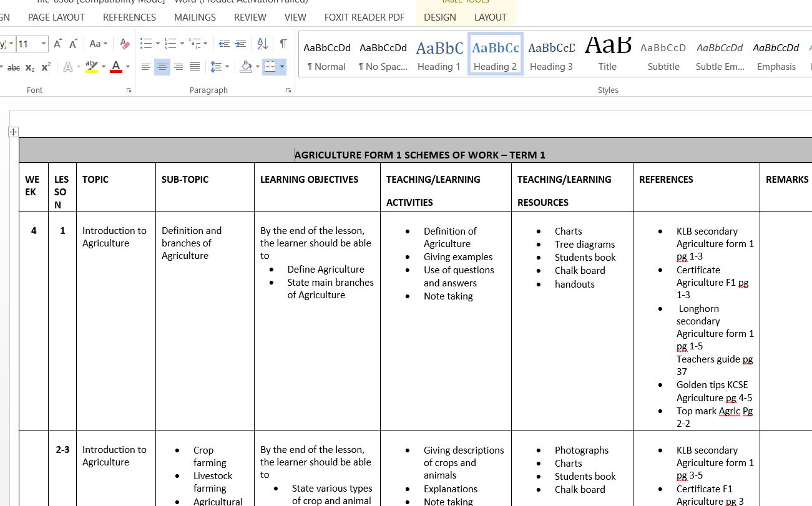Viewport: 812px width, 506px height.
Task: Apply the No Spacing style
Action: pyautogui.click(x=383, y=55)
